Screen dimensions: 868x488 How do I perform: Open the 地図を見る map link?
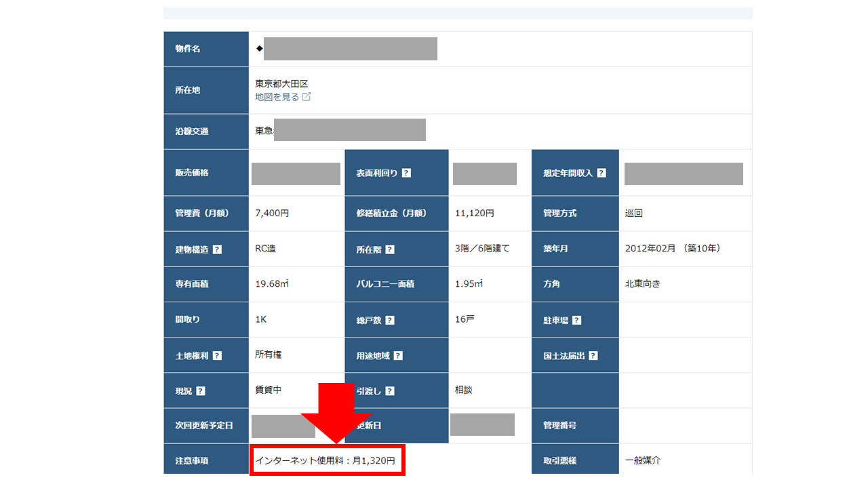tap(277, 97)
